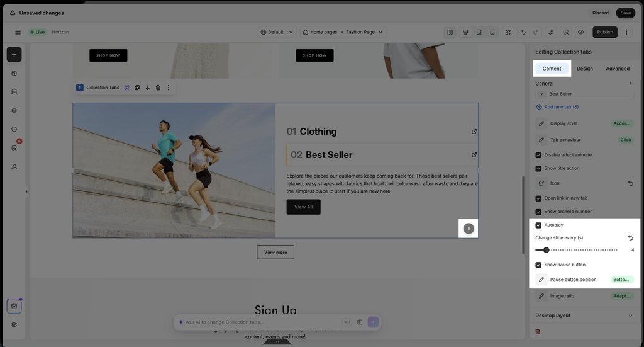The image size is (644, 347).
Task: Open the Default language dropdown
Action: click(277, 32)
